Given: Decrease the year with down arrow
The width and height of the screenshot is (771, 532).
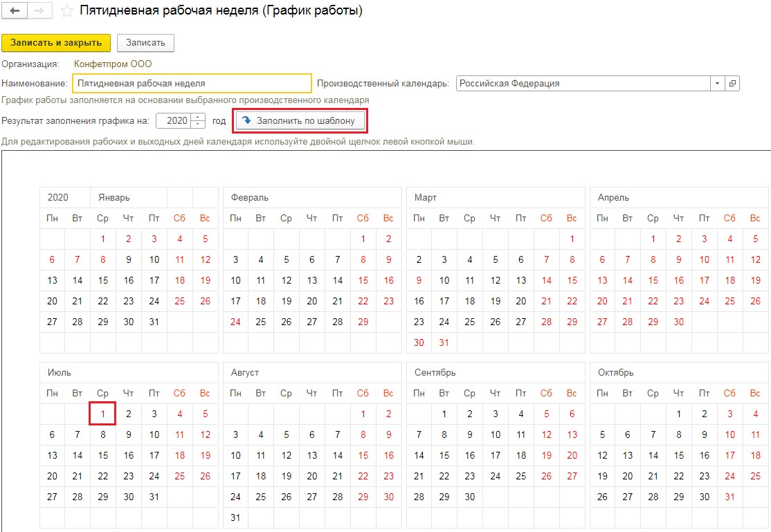Looking at the screenshot, I should (x=199, y=124).
